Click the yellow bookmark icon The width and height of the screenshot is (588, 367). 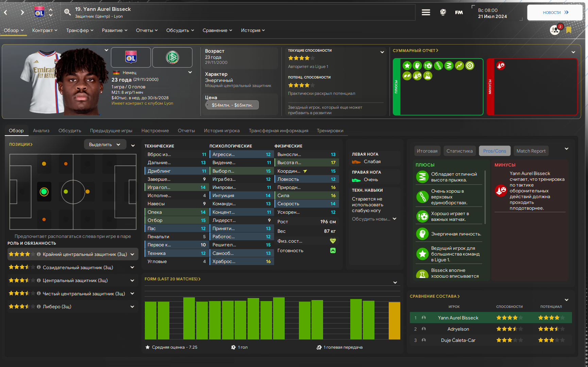[569, 30]
